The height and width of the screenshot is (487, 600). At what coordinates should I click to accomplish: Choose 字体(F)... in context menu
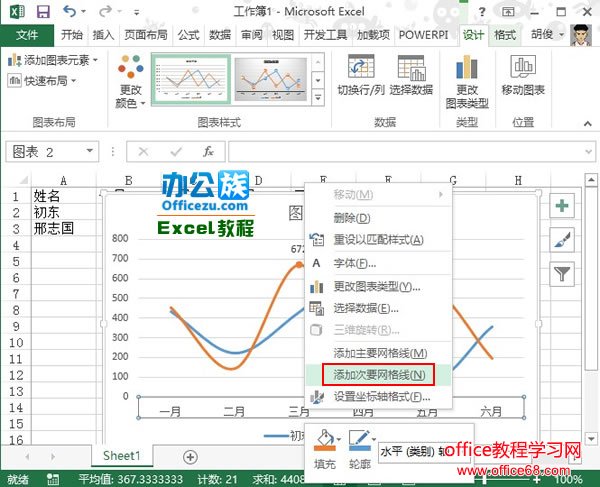point(379,263)
